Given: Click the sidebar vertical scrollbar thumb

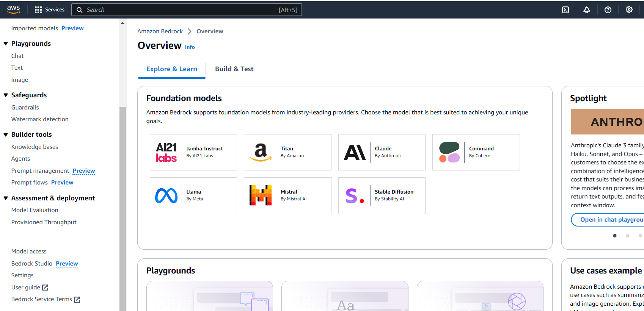Looking at the screenshot, I should pos(123,209).
